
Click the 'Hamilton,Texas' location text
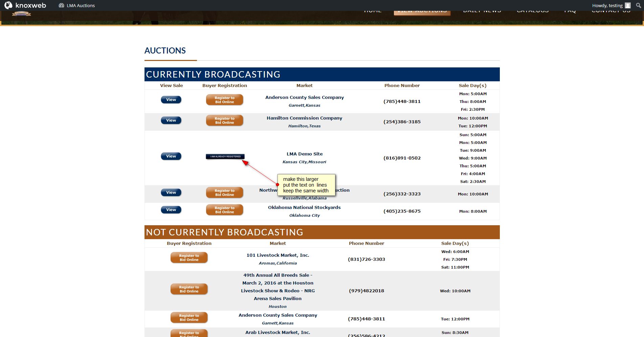click(305, 126)
